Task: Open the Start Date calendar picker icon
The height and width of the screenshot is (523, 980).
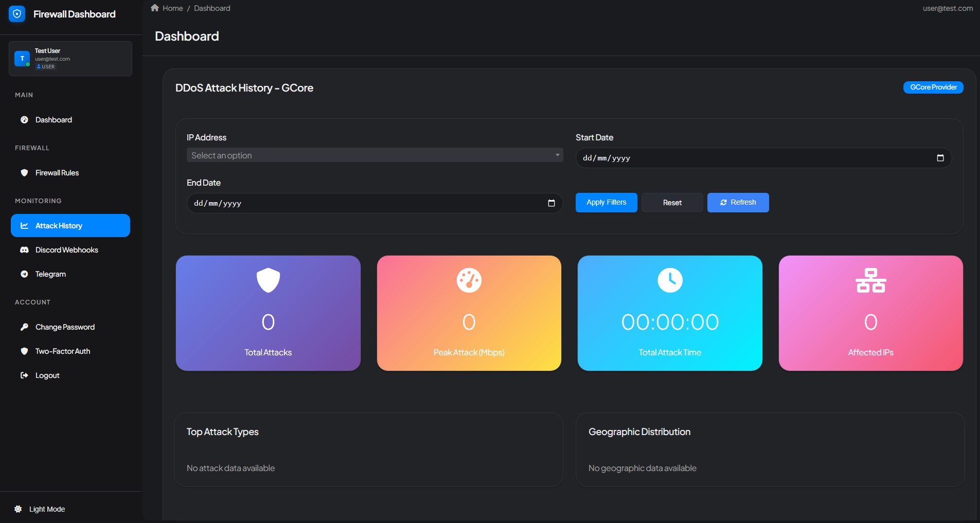Action: point(940,158)
